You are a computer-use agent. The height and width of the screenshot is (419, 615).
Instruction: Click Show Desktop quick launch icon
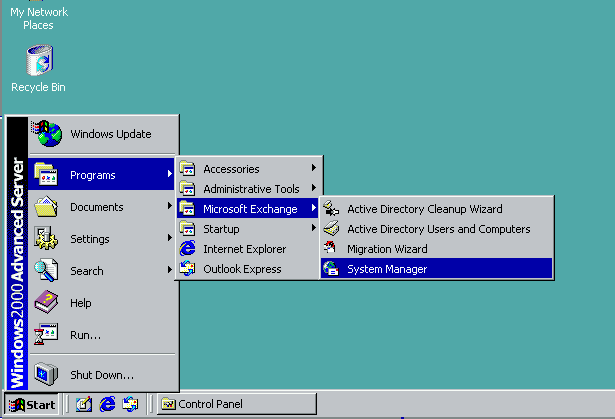click(84, 404)
